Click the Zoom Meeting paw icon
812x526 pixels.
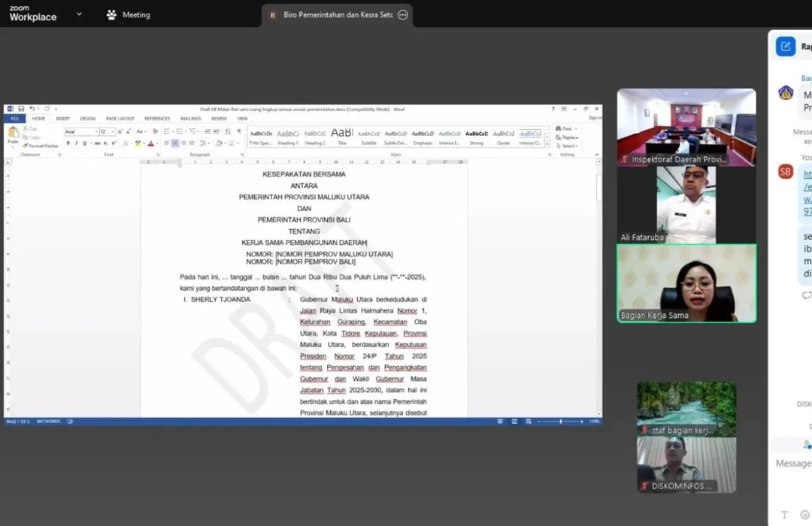click(112, 15)
